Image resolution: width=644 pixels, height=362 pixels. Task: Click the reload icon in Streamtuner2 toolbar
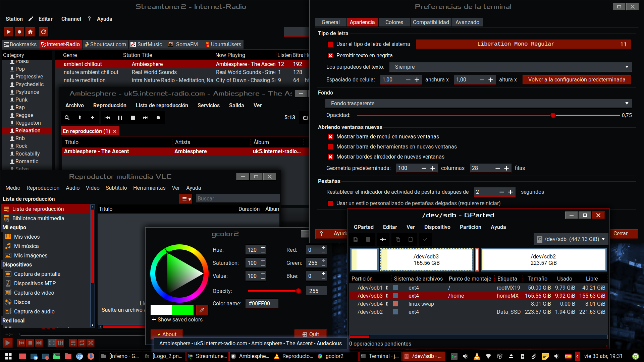44,32
